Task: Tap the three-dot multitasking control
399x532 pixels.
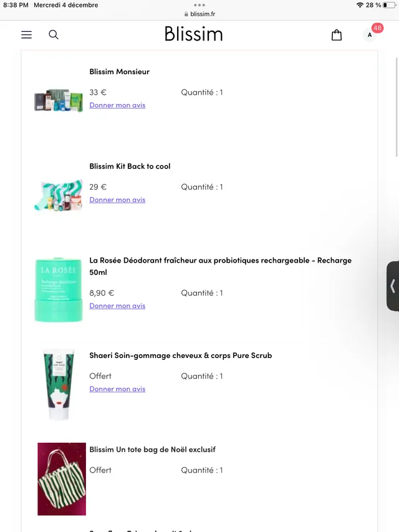Action: 199,5
